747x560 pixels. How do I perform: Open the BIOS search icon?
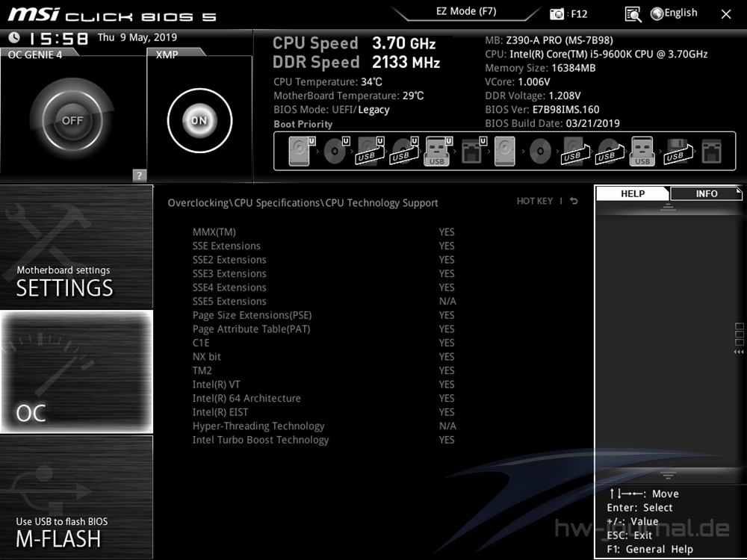633,14
